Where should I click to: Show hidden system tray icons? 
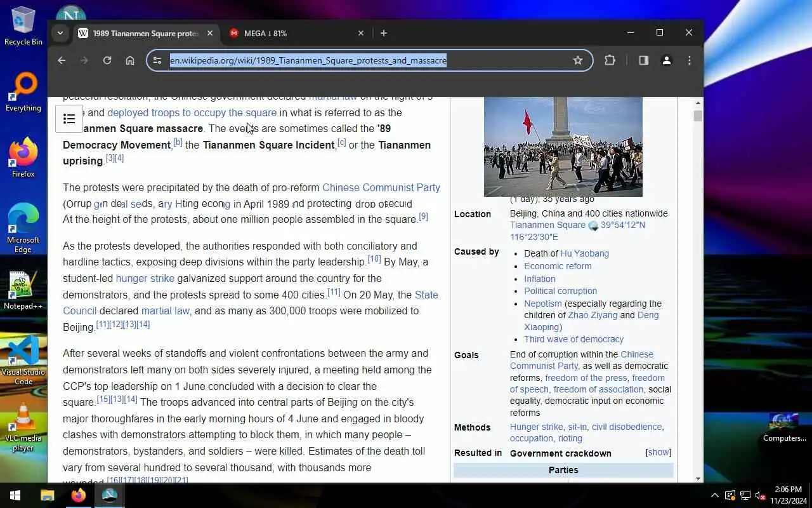[x=715, y=495]
